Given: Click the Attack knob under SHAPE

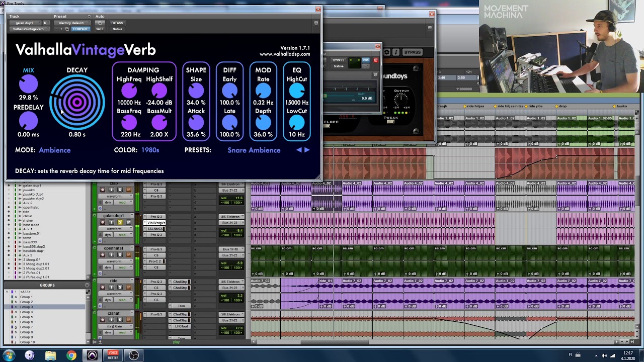Looking at the screenshot, I should [x=196, y=123].
